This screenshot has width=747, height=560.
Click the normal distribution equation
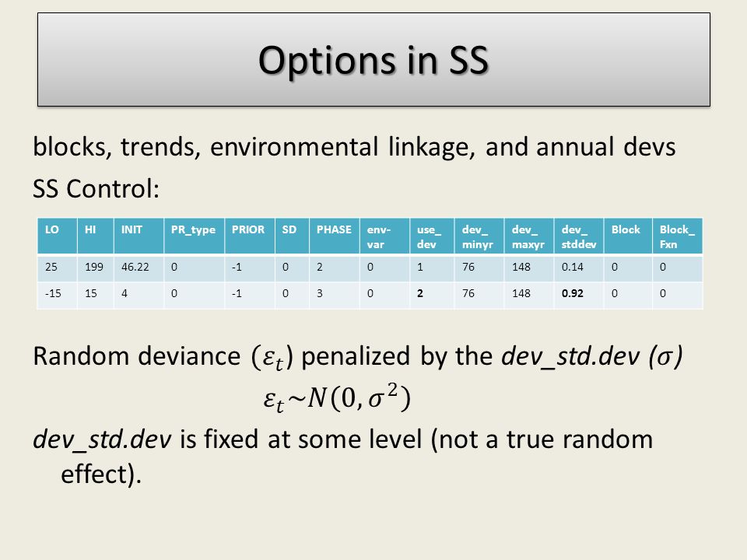click(x=337, y=397)
